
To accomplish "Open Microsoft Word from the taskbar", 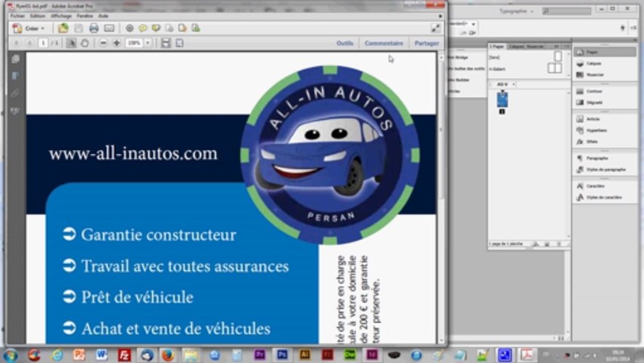I will tap(102, 355).
